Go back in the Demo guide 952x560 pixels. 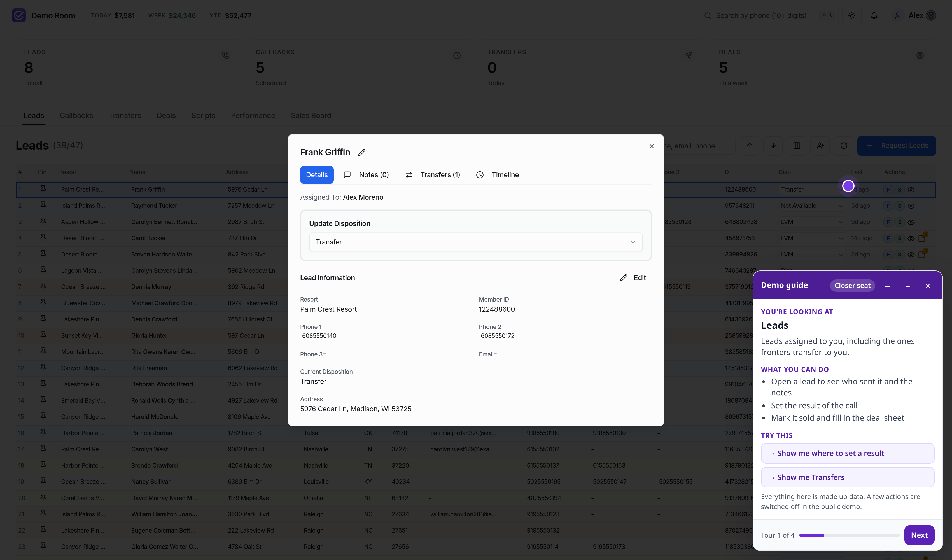click(887, 286)
